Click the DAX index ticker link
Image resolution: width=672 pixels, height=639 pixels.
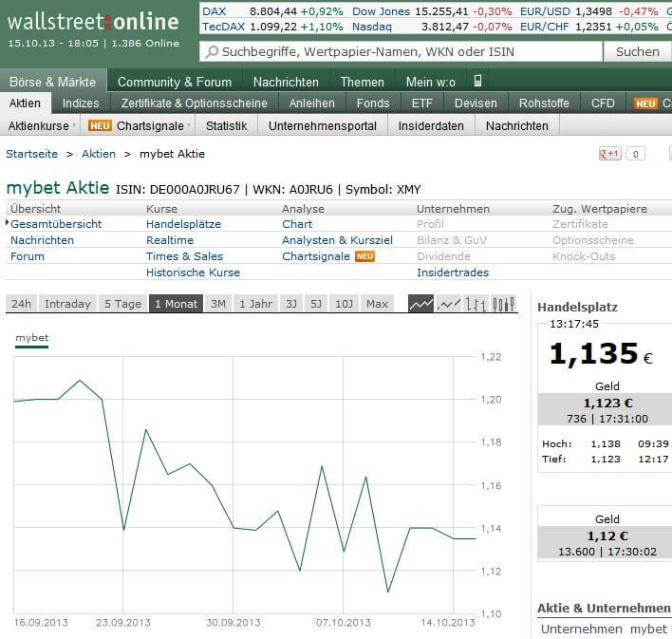tap(214, 11)
